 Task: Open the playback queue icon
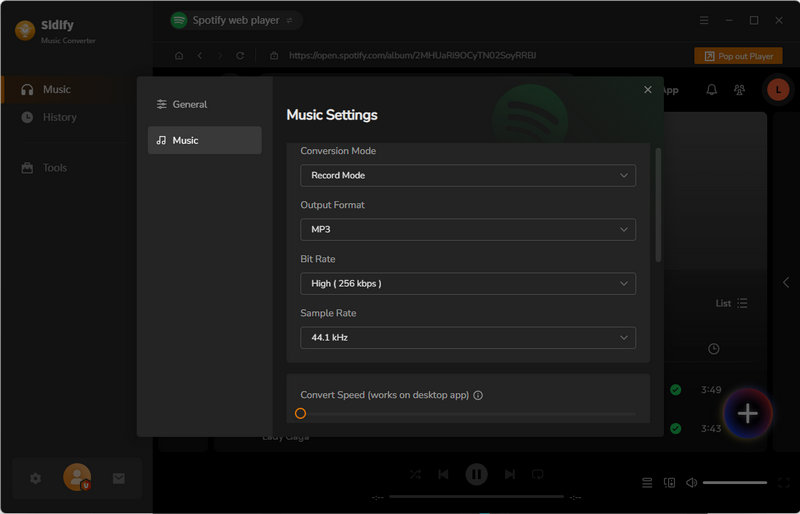[647, 483]
